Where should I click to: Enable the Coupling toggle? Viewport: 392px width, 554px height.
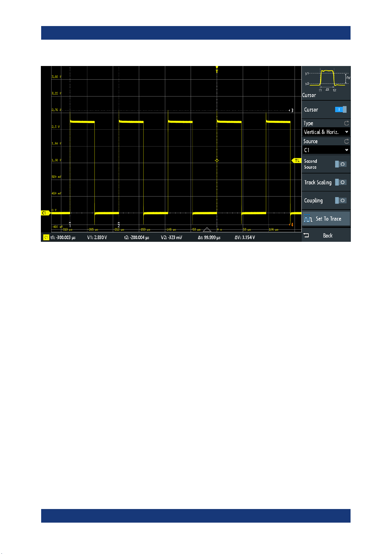click(340, 200)
